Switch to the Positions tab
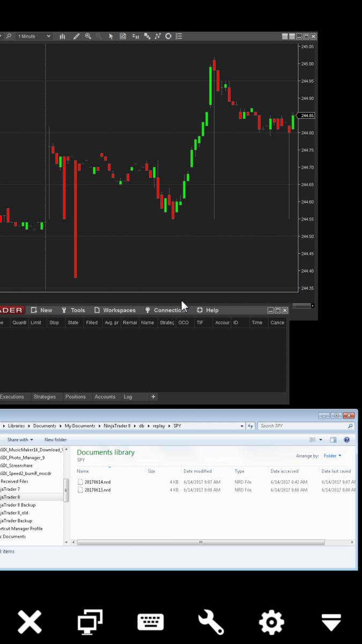 pos(76,397)
